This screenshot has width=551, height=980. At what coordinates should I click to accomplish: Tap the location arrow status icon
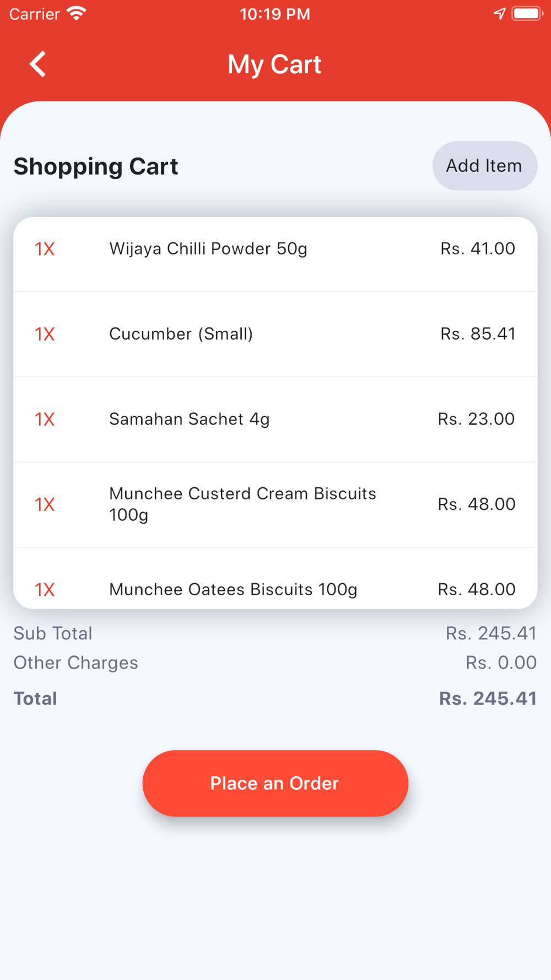pyautogui.click(x=499, y=14)
